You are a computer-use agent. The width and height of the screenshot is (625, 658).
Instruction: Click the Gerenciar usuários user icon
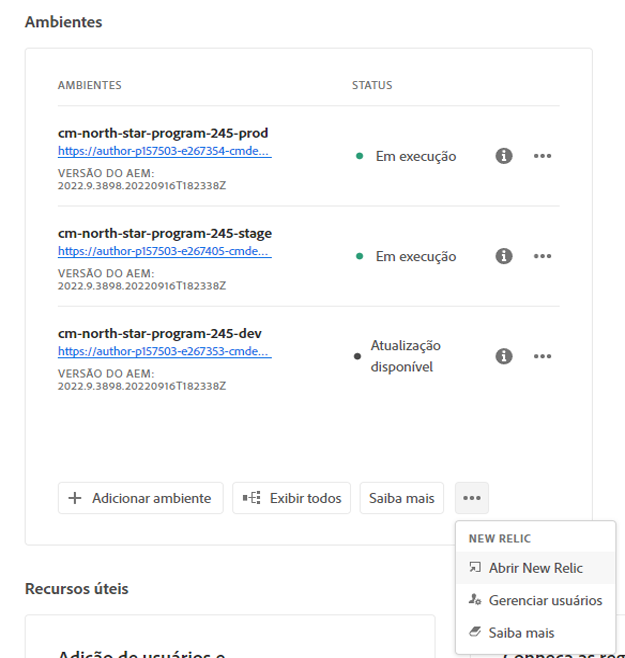[475, 600]
